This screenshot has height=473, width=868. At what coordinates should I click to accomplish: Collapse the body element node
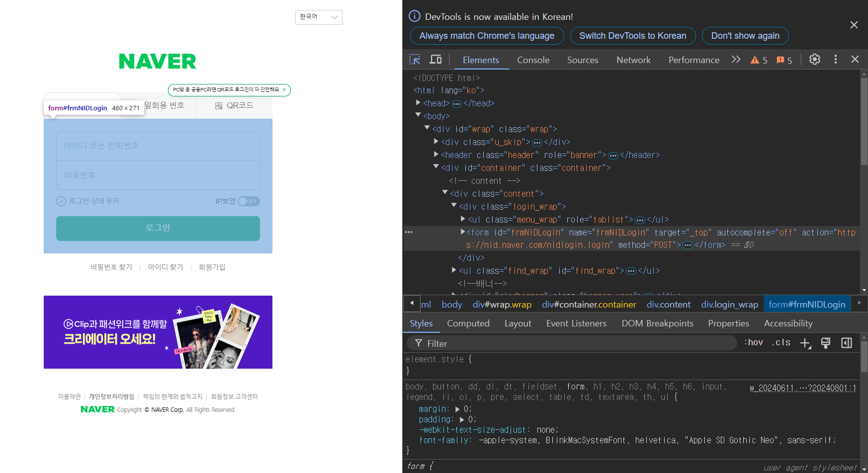click(x=418, y=115)
